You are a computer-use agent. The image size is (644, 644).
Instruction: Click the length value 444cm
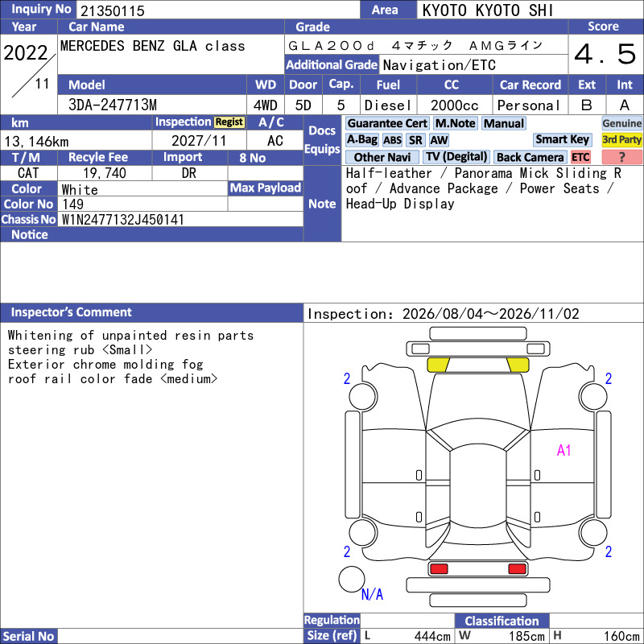432,636
